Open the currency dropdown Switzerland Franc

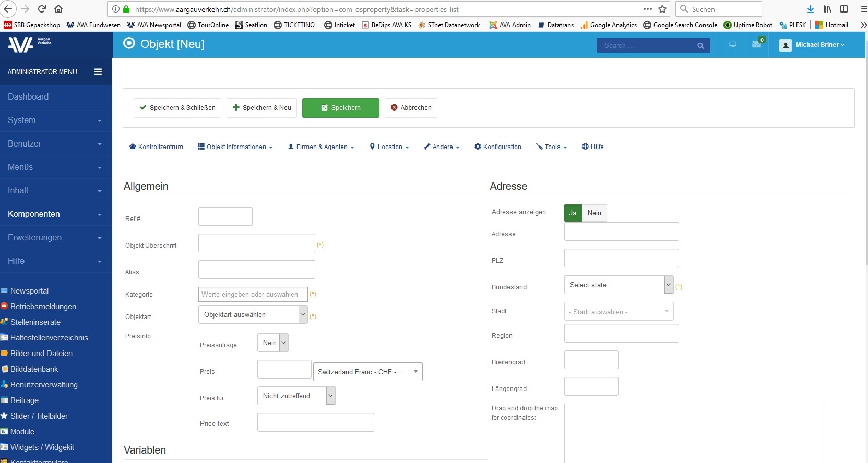click(x=367, y=372)
